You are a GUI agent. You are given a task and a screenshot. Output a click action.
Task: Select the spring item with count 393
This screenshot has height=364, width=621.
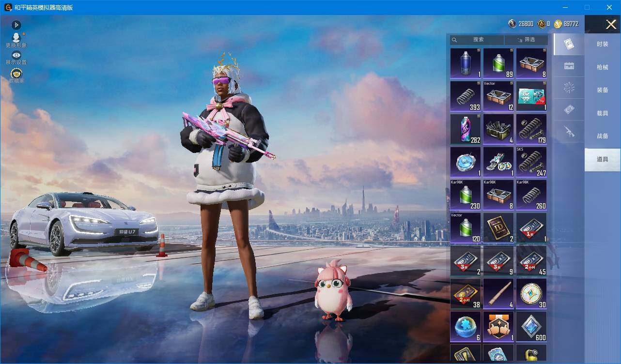click(x=466, y=96)
